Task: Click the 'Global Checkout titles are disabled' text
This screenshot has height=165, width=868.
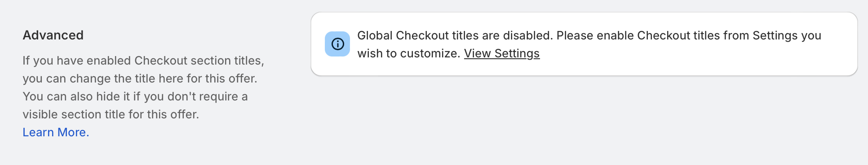Action: click(455, 35)
